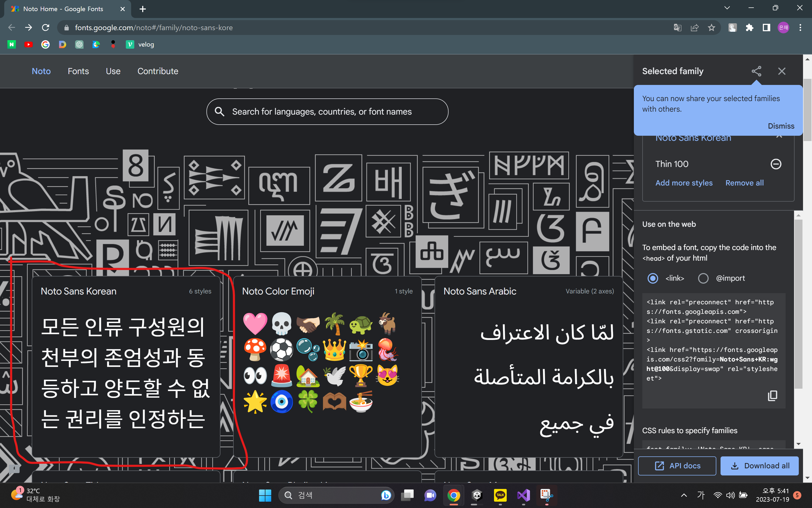Click the search for languages field

point(327,112)
